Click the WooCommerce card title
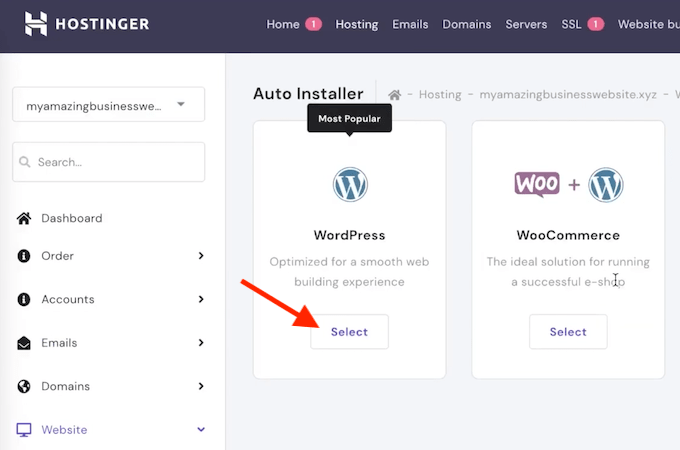680x450 pixels. click(x=568, y=235)
